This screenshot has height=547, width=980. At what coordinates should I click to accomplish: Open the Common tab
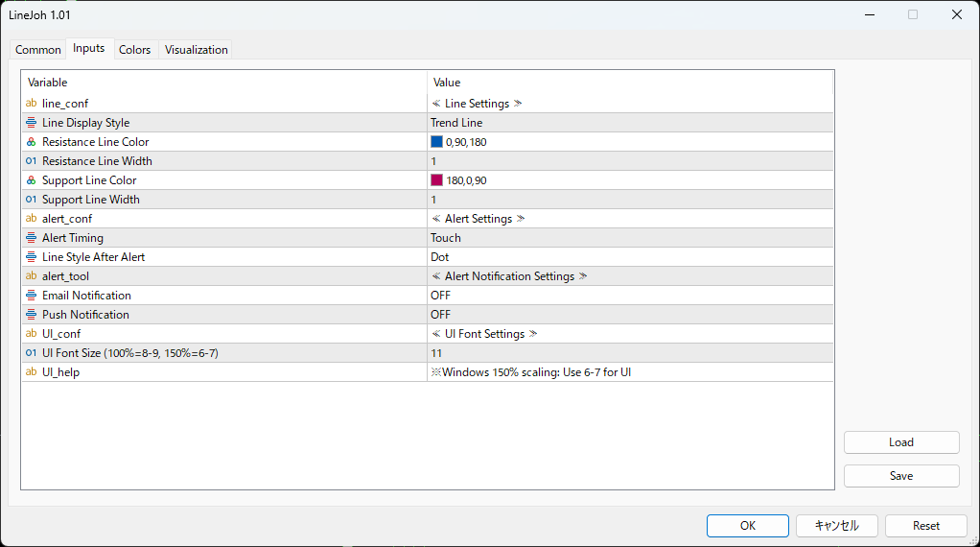[38, 49]
